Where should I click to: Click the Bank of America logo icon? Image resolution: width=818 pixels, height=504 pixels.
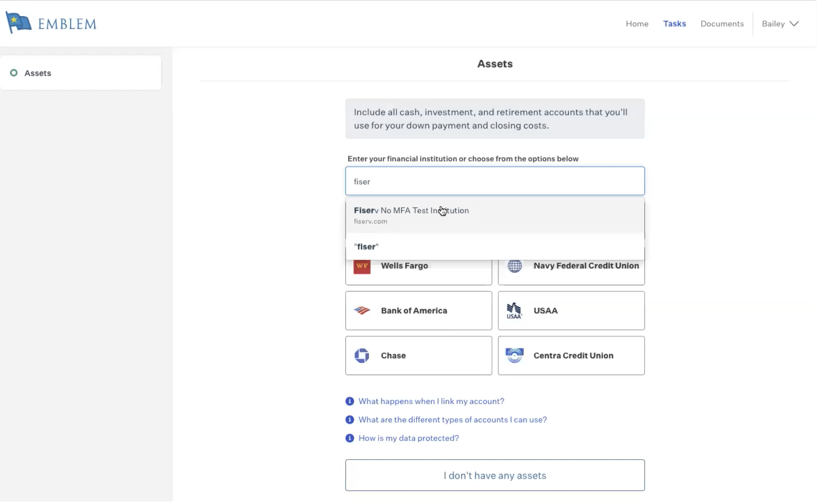click(362, 311)
